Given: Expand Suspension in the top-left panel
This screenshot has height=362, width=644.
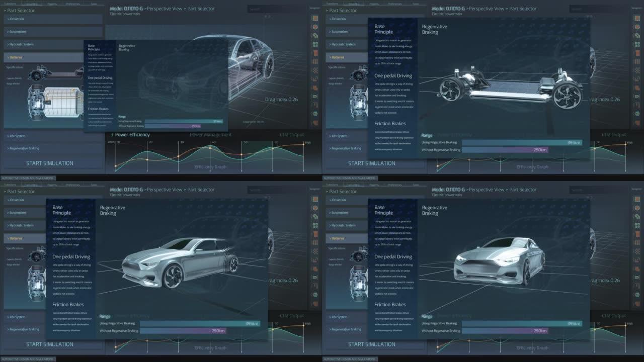Looking at the screenshot, I should [53, 32].
